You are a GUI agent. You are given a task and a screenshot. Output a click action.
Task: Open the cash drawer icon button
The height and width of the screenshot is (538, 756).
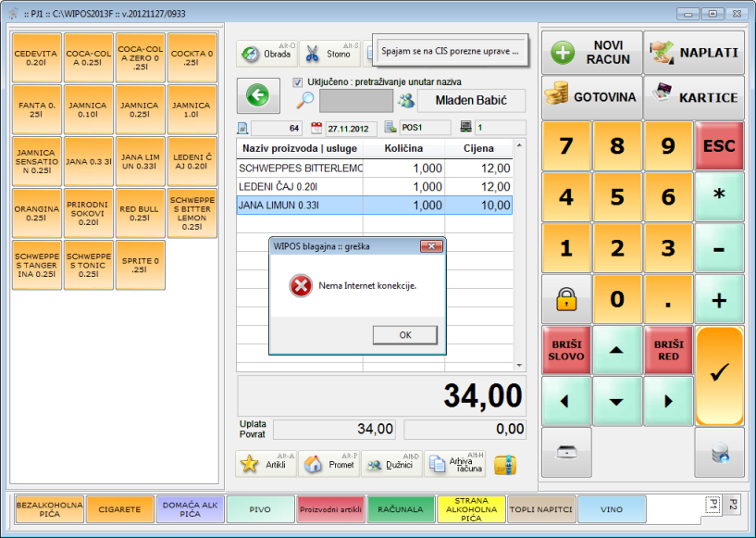[x=565, y=452]
